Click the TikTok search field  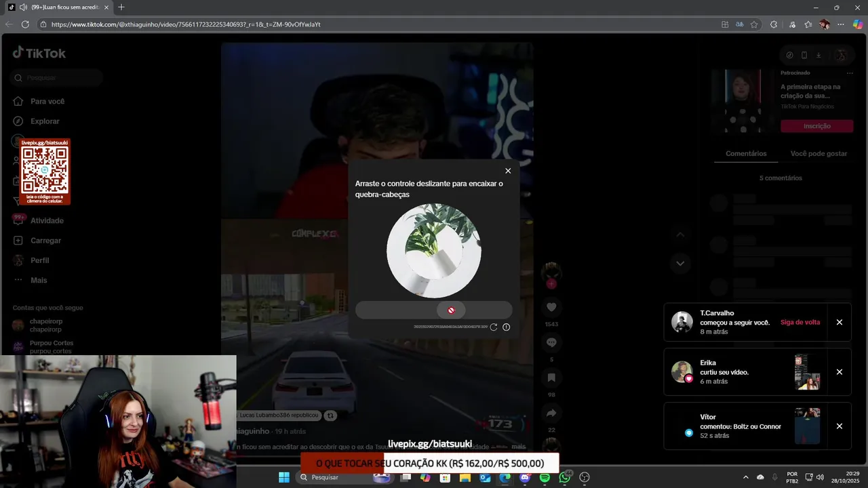point(57,78)
